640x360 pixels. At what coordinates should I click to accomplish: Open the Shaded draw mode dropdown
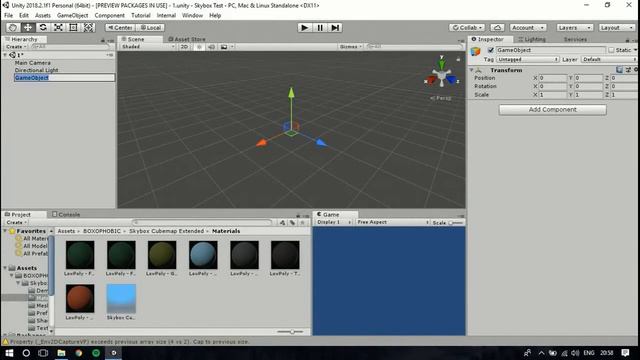pyautogui.click(x=148, y=47)
